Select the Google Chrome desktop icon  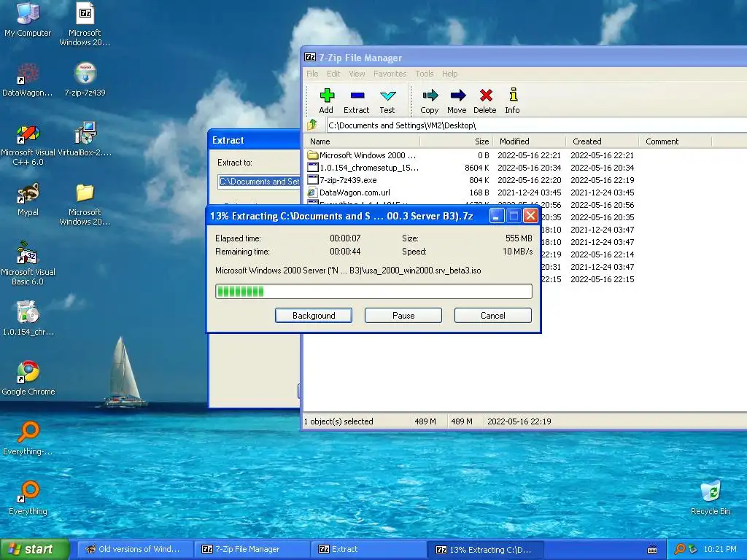(28, 378)
